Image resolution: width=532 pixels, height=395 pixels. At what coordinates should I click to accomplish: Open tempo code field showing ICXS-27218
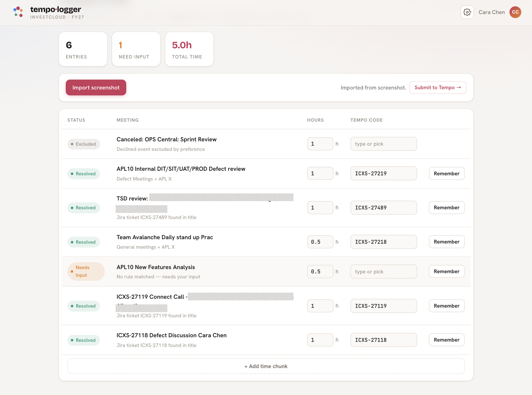point(383,242)
